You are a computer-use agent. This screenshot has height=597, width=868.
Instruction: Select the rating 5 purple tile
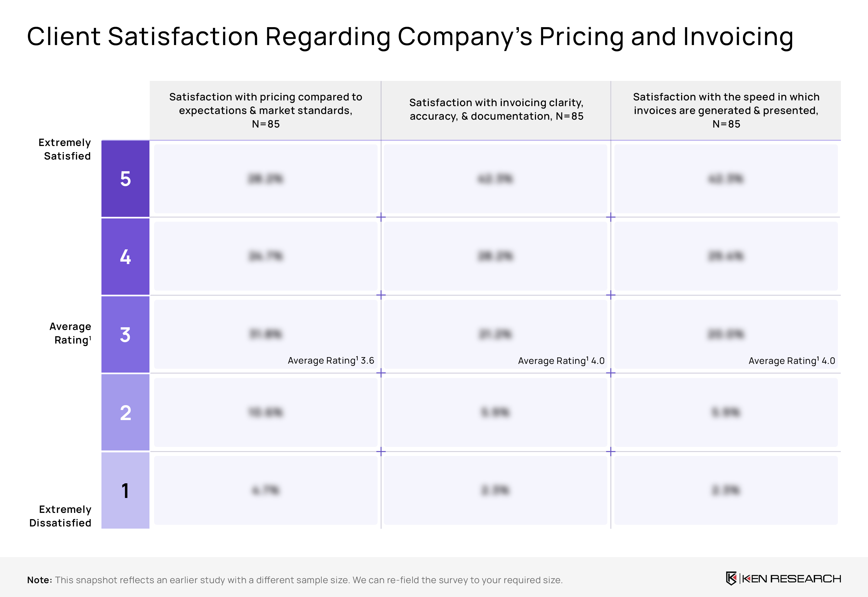(x=125, y=179)
